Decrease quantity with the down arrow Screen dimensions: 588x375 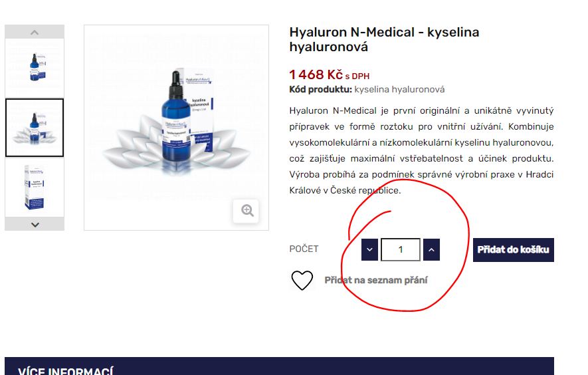[x=369, y=249]
